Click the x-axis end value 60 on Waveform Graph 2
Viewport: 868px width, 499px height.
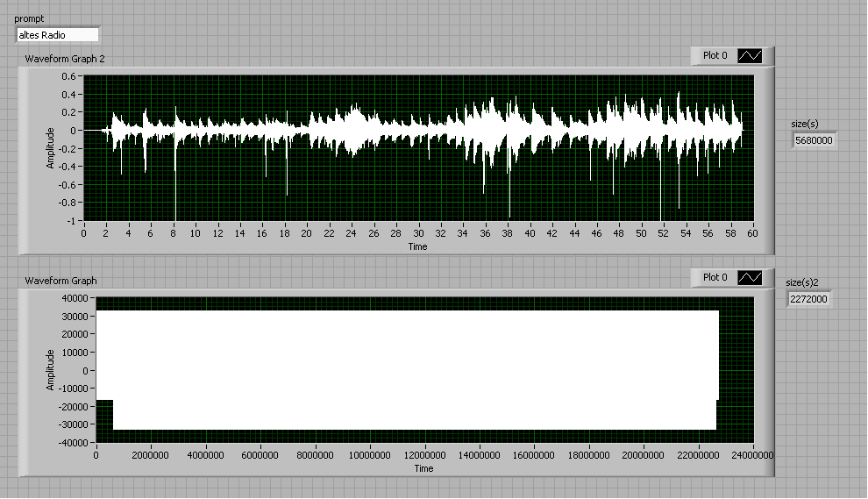(x=752, y=233)
